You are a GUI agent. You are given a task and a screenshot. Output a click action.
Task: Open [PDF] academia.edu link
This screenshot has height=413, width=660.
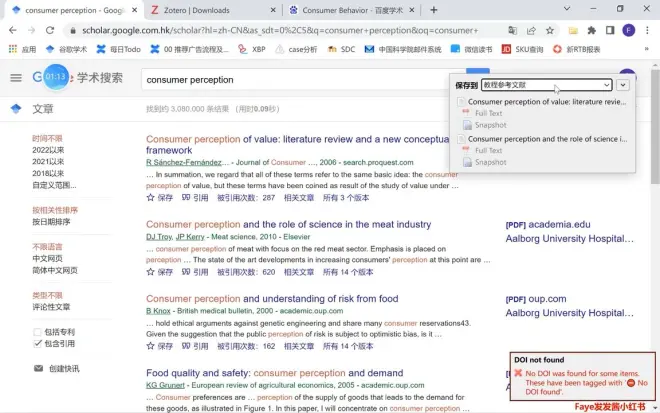coord(548,225)
